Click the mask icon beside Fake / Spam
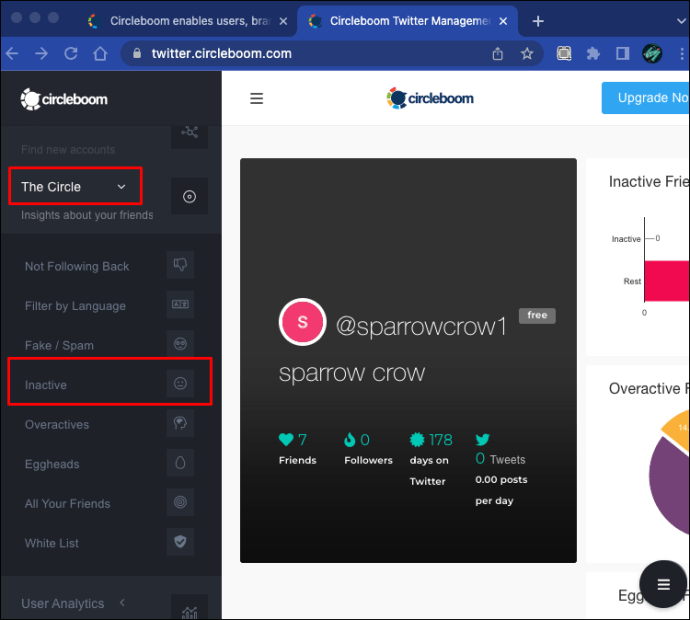 (x=180, y=344)
